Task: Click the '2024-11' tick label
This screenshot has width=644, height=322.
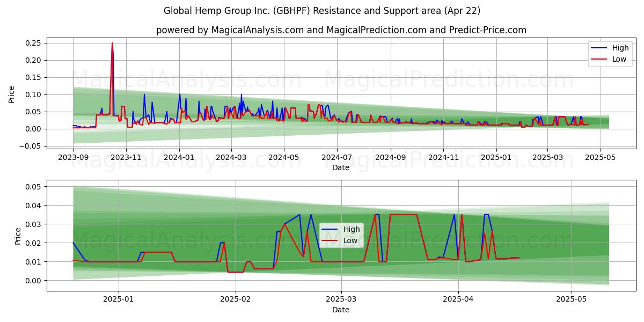Action: point(443,157)
